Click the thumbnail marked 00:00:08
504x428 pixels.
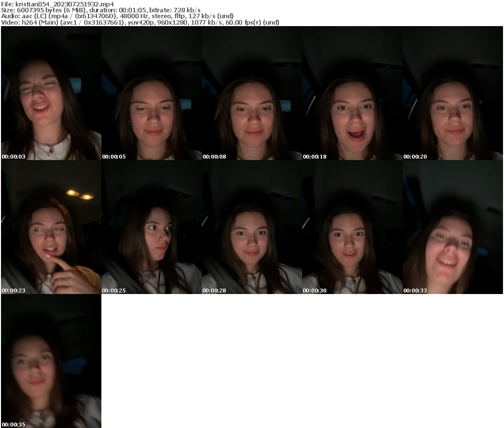coord(252,93)
